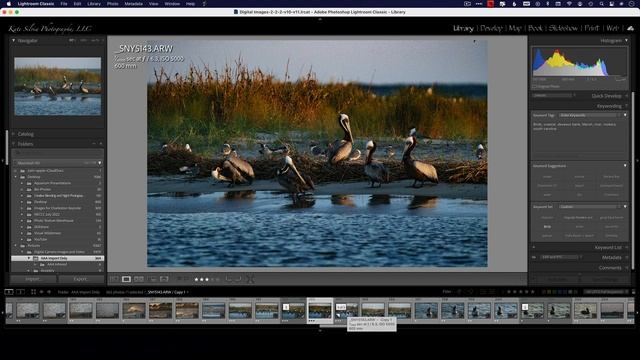Screen dimensions: 640x360
Task: Open the Apple menu
Action: point(9,4)
